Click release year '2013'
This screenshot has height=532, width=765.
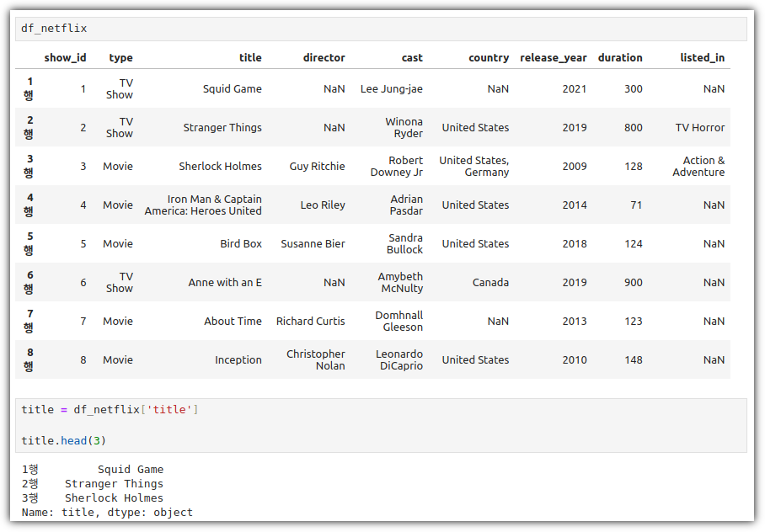pos(575,322)
